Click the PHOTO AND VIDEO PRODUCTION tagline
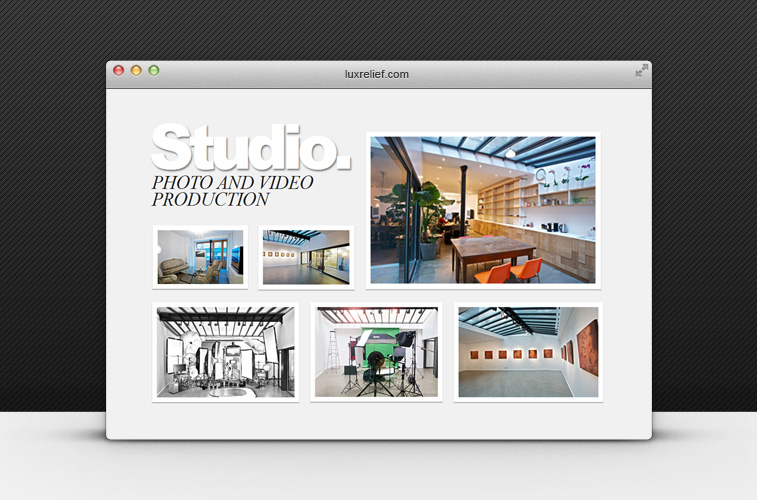757x500 pixels. click(232, 191)
